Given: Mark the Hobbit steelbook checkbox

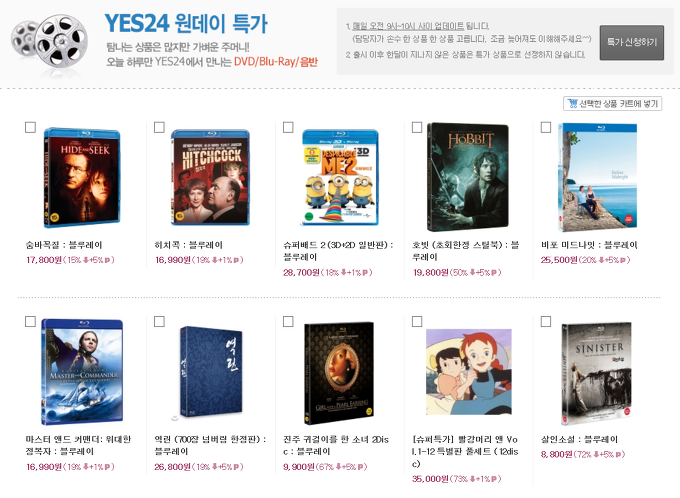Looking at the screenshot, I should click(x=417, y=128).
